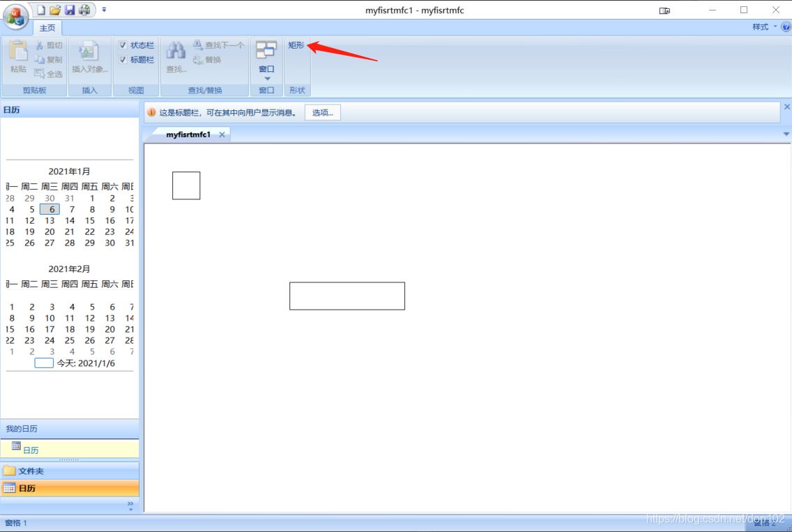Click the 2021年2月 month header
Image resolution: width=792 pixels, height=532 pixels.
[x=69, y=268]
